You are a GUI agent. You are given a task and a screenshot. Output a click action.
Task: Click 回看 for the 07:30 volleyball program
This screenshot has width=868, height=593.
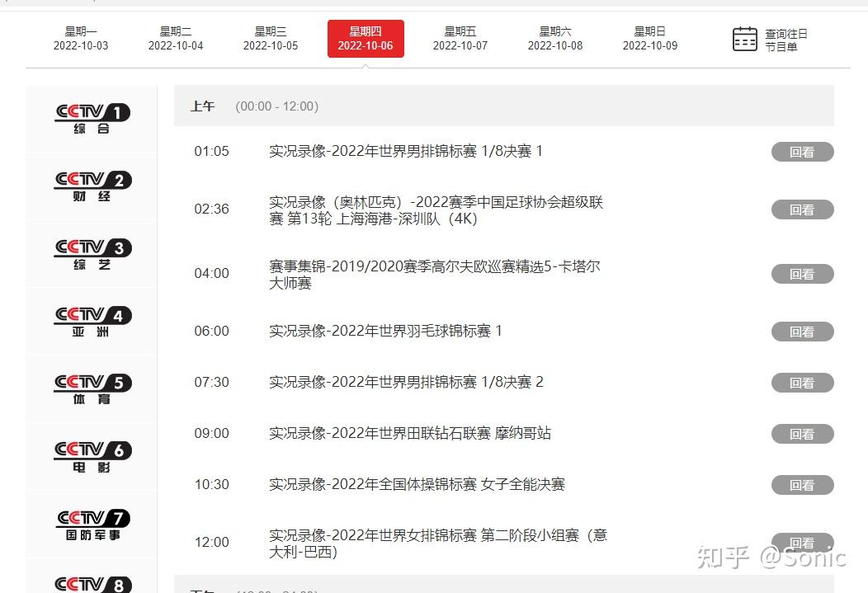pyautogui.click(x=802, y=383)
